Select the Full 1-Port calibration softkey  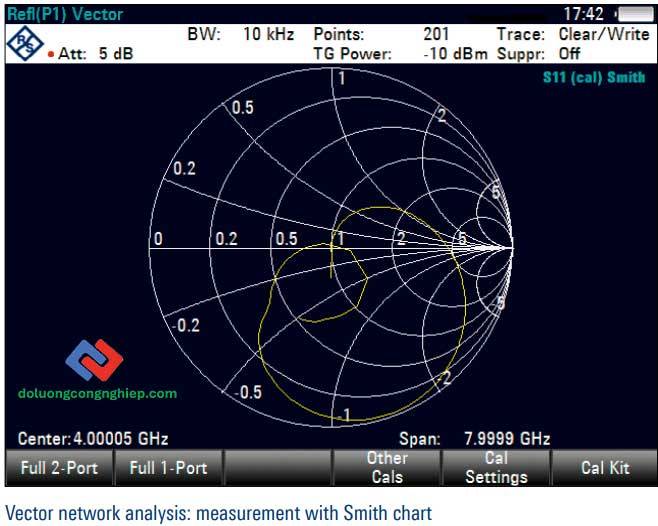[x=168, y=468]
